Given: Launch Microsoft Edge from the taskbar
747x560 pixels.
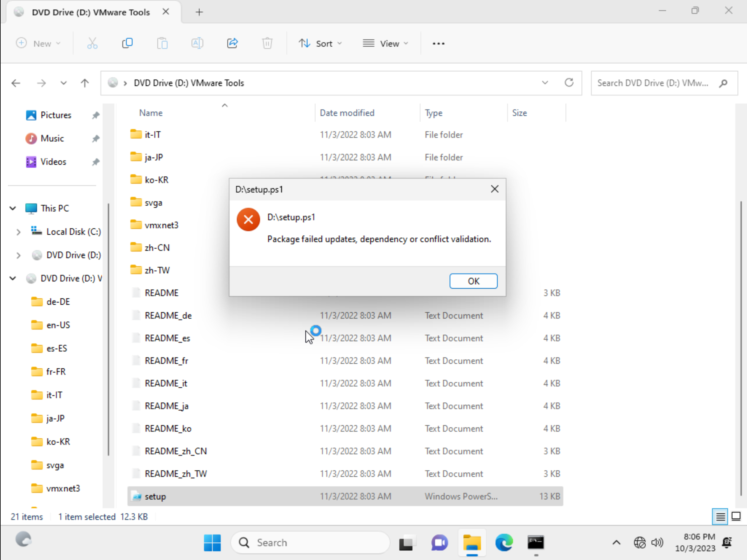Looking at the screenshot, I should coord(504,543).
